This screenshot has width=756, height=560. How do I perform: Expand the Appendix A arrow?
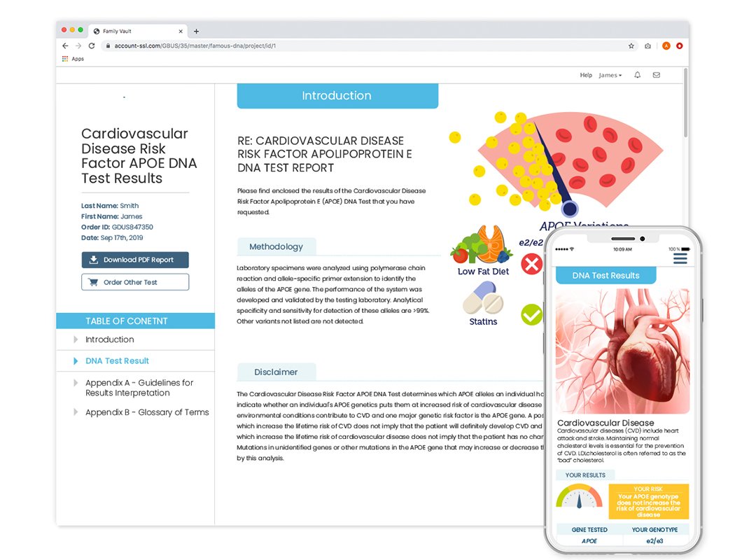click(x=76, y=383)
